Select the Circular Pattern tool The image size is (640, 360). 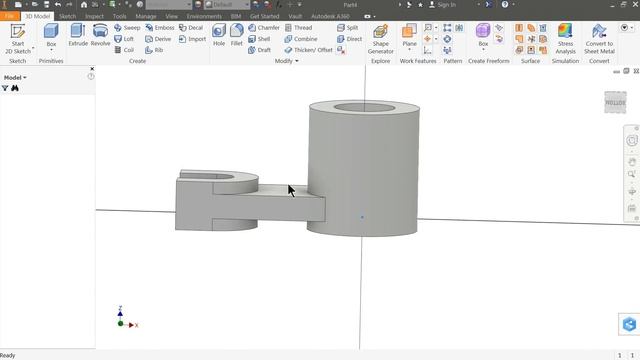[447, 39]
